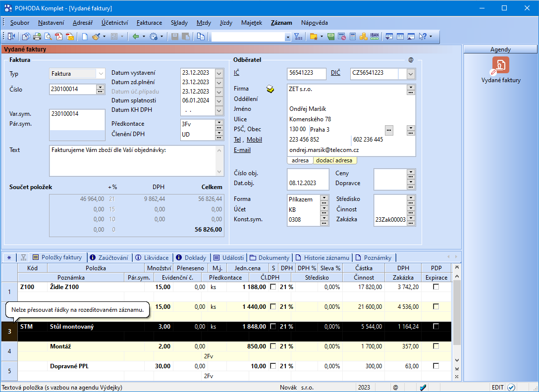The image size is (539, 392).
Task: Expand the arrow next to the gear icon
Action: pos(161,37)
